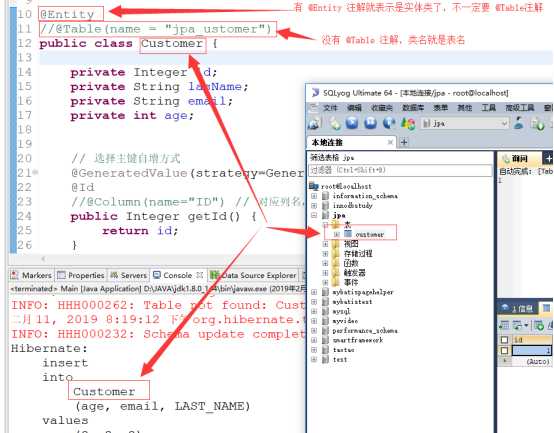
Task: Click the mybatistest database icon
Action: pyautogui.click(x=325, y=302)
